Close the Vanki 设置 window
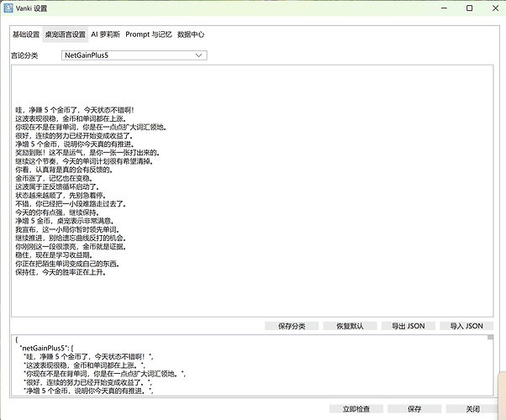The image size is (506, 420). [495, 8]
